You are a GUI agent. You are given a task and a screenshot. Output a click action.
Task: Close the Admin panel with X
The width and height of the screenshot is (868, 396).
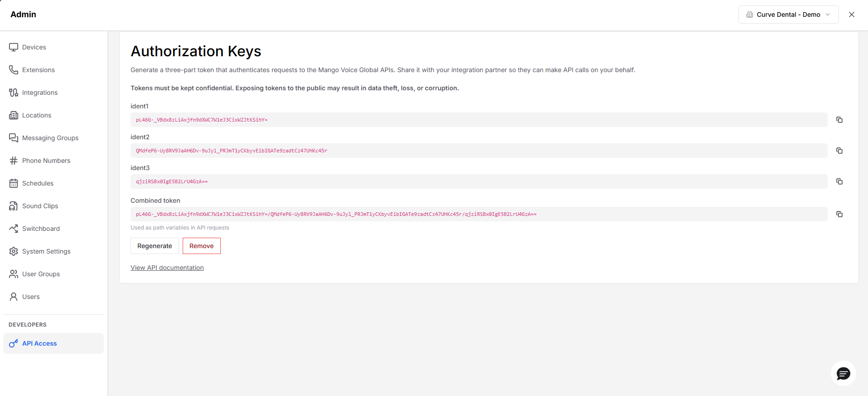pyautogui.click(x=852, y=15)
